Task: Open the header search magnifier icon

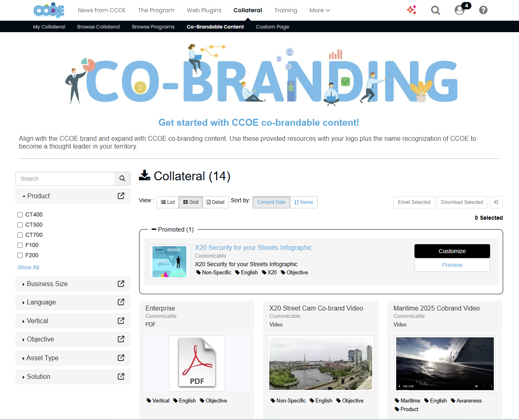Action: (436, 10)
